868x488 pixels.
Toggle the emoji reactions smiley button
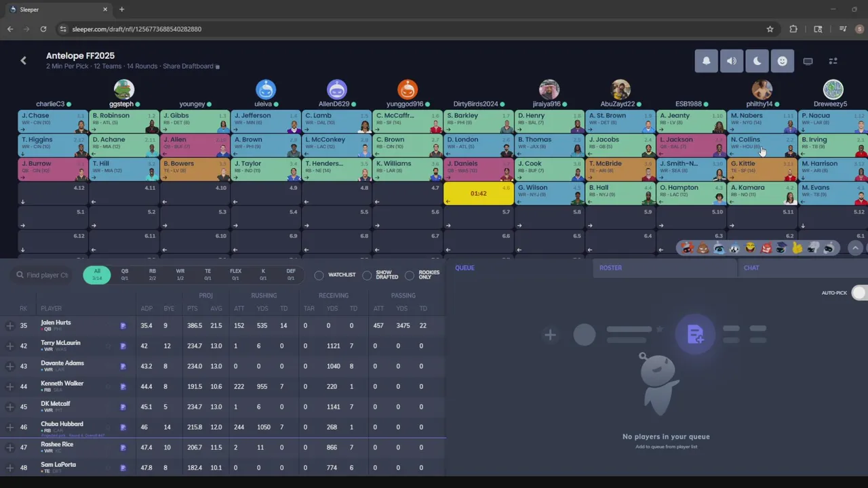pyautogui.click(x=783, y=61)
